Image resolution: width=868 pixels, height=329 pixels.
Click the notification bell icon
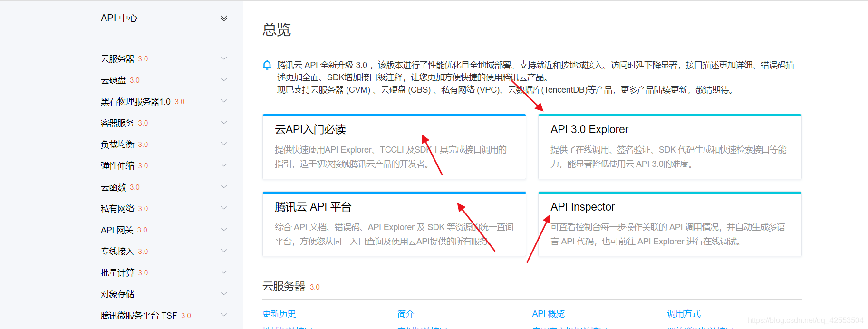[x=267, y=65]
